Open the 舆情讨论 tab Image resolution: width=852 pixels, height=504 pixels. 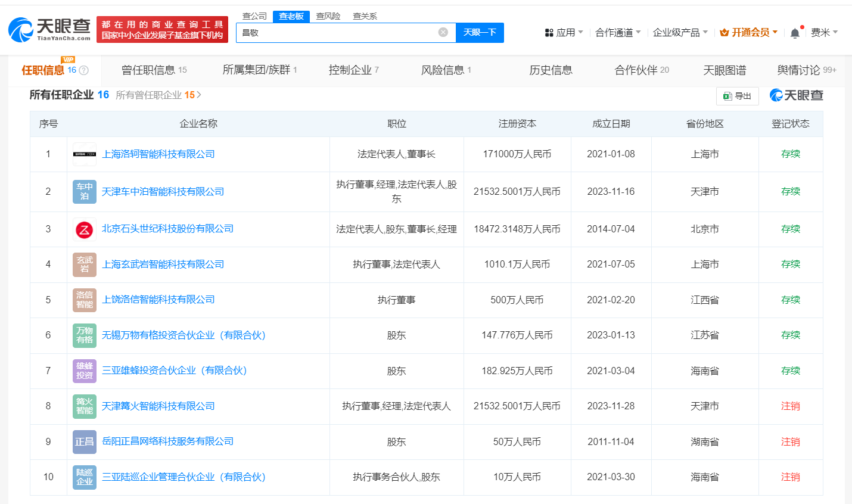tap(807, 70)
